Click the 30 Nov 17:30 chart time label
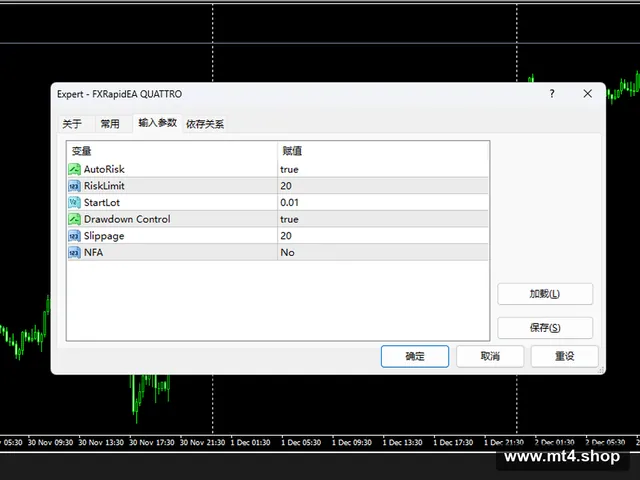 click(x=151, y=442)
